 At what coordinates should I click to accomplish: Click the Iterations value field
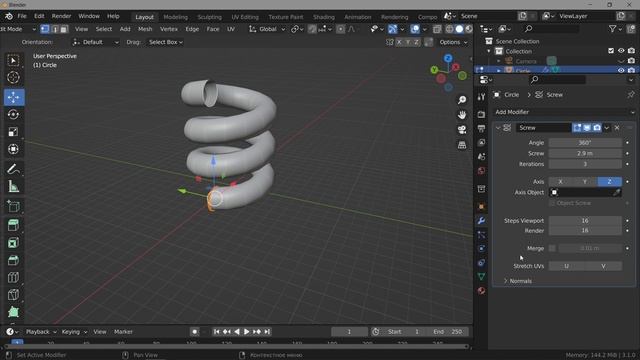click(x=585, y=164)
